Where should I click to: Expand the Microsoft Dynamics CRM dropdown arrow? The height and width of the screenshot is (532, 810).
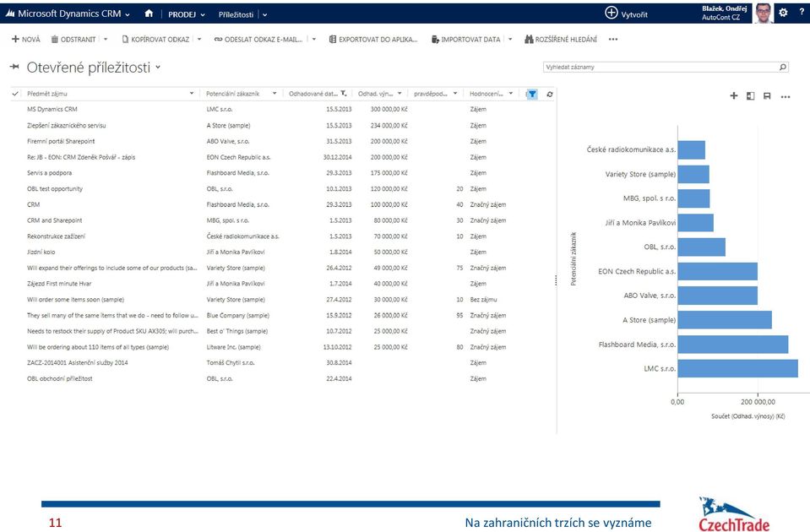click(x=127, y=15)
